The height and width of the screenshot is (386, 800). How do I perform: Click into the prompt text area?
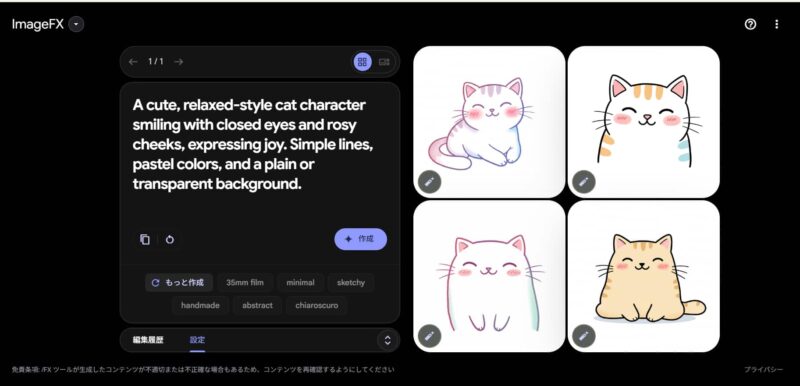tap(254, 144)
